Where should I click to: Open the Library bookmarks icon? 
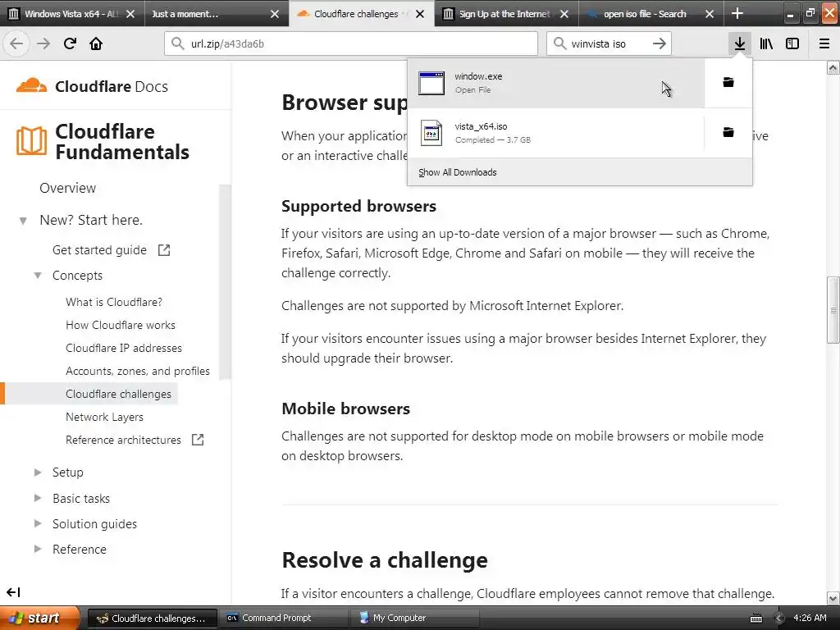(766, 44)
